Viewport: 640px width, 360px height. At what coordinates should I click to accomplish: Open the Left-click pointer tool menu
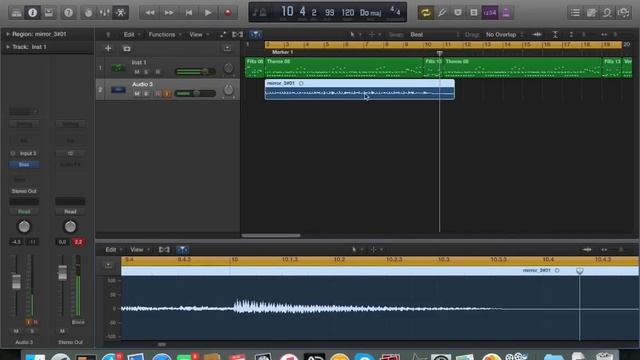click(354, 35)
